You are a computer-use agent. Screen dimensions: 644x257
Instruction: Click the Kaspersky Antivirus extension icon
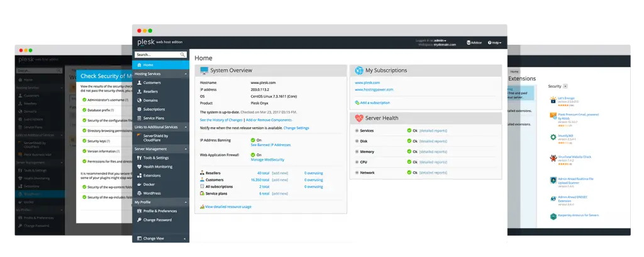(553, 217)
